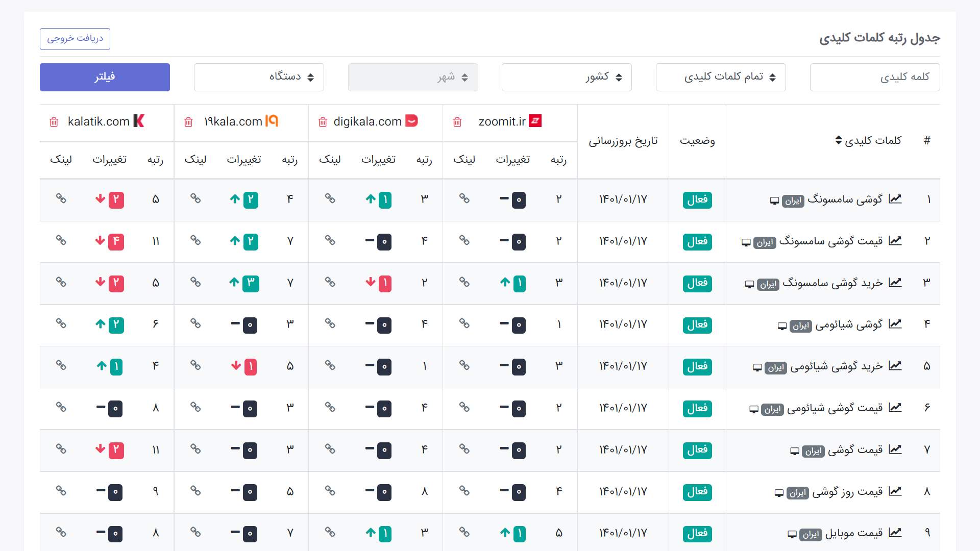The height and width of the screenshot is (551, 980).
Task: Open chart icon for گوشی شیائومی
Action: (x=895, y=324)
